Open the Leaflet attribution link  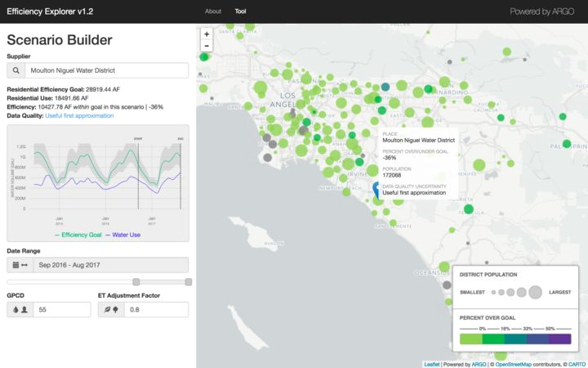(x=432, y=364)
